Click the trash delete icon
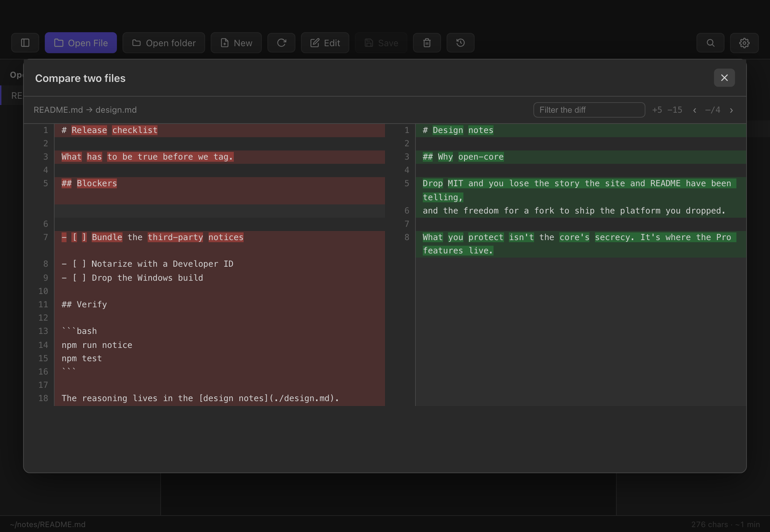Screen dimensions: 770x532 (427, 43)
